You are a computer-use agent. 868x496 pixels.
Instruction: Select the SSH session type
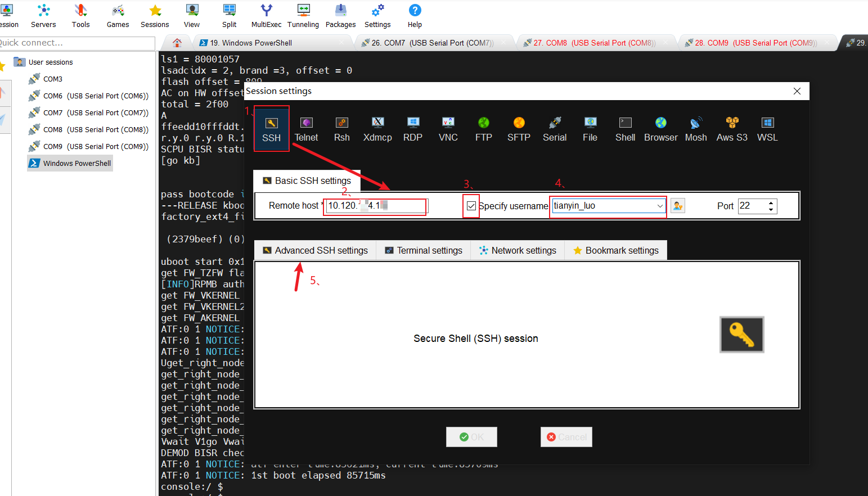[271, 129]
